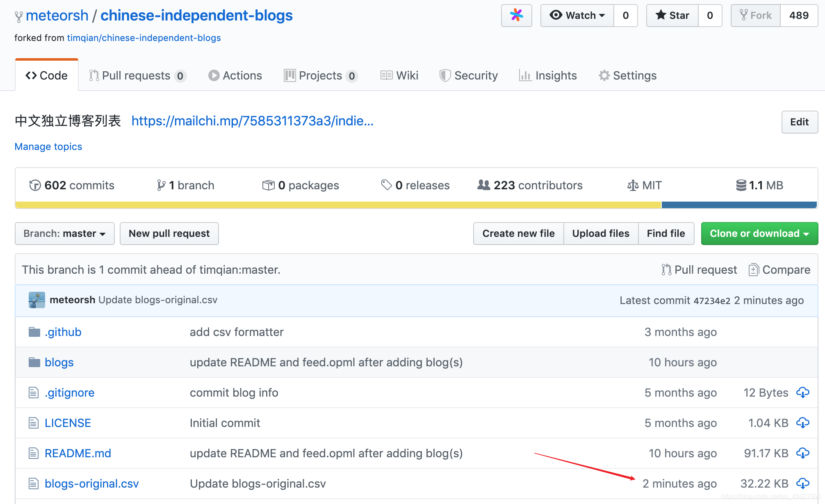The height and width of the screenshot is (504, 825).
Task: Click the blue language bar segment
Action: coord(739,205)
